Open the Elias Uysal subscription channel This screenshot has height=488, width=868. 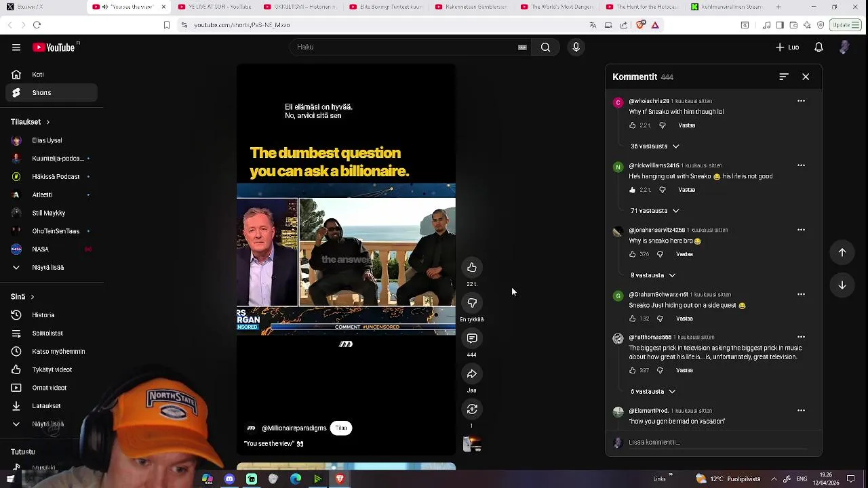click(x=53, y=141)
